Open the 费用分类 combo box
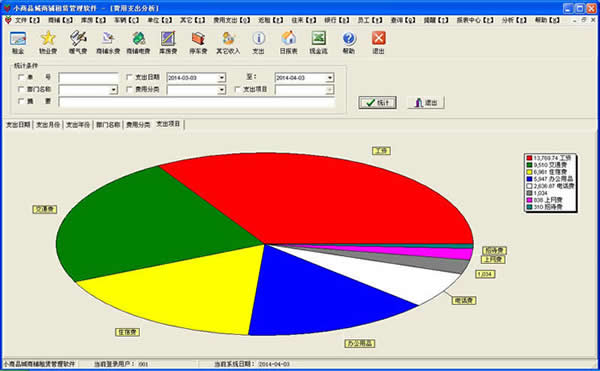The height and width of the screenshot is (371, 600). (x=222, y=90)
